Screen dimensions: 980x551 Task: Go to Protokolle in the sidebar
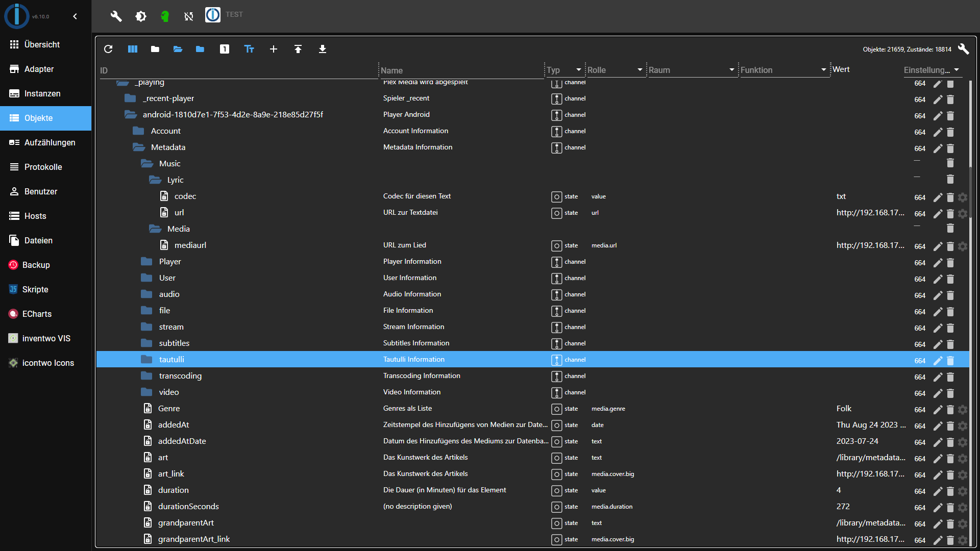[43, 167]
